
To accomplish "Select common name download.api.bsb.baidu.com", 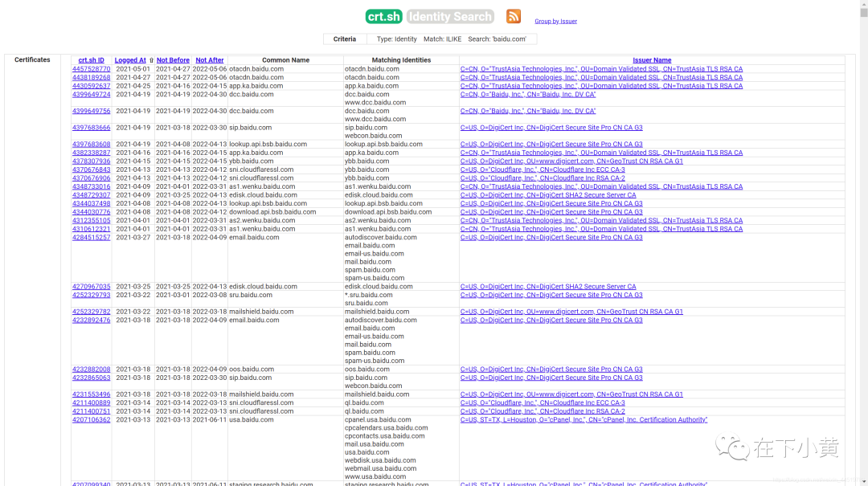I will click(x=272, y=212).
